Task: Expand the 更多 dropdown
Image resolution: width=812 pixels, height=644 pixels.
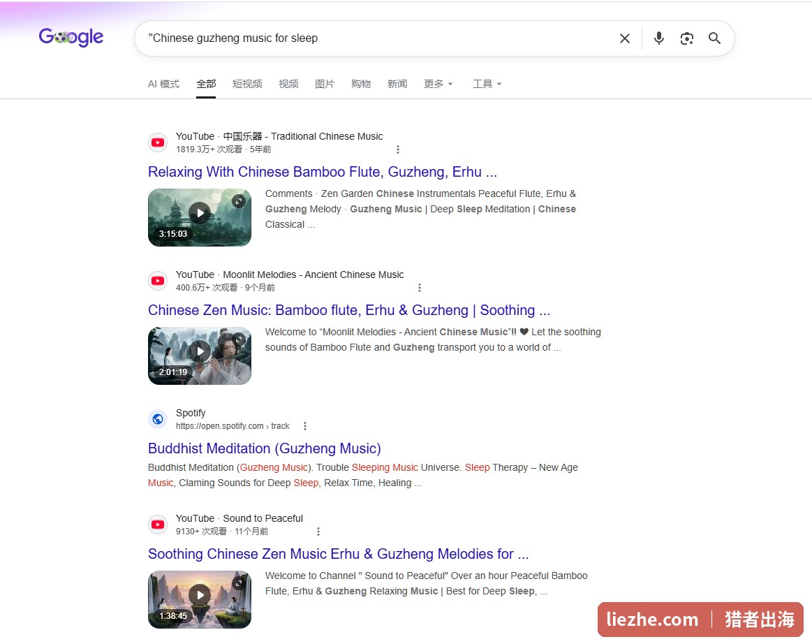Action: 438,84
